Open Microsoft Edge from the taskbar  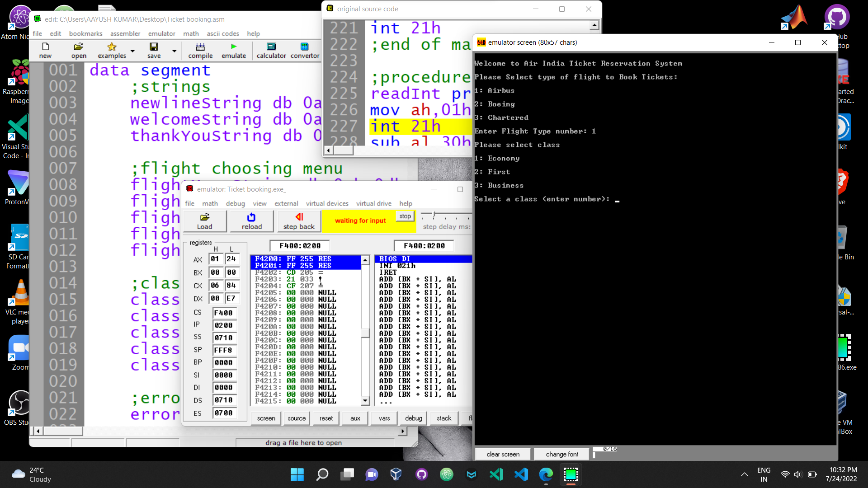click(x=546, y=474)
